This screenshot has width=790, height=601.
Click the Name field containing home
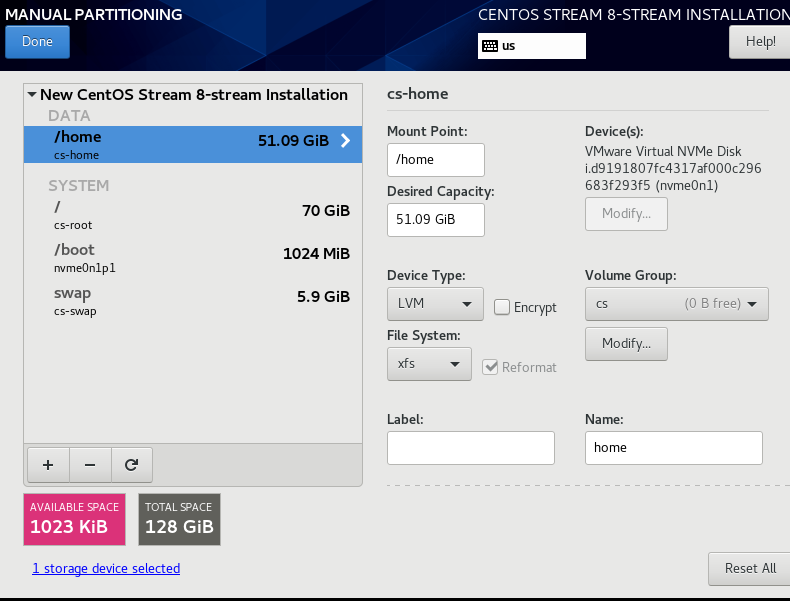674,448
